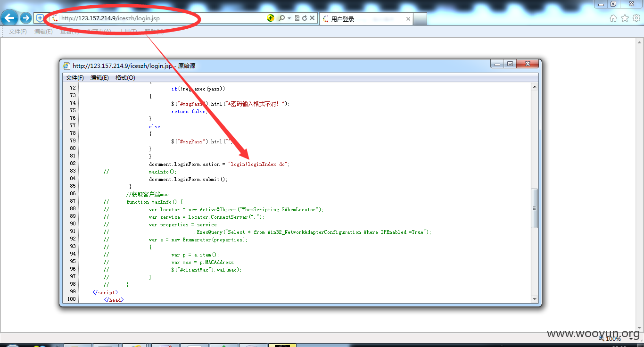The image size is (644, 347).
Task: Click the green plus icon in address bar
Action: [271, 18]
